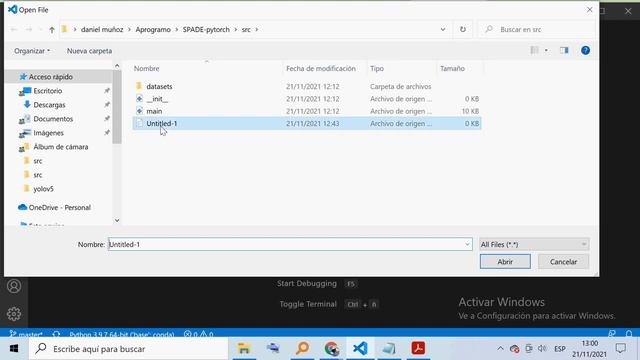Expand chevron after Aprogramo in breadcrumb
The width and height of the screenshot is (640, 360).
[x=176, y=29]
